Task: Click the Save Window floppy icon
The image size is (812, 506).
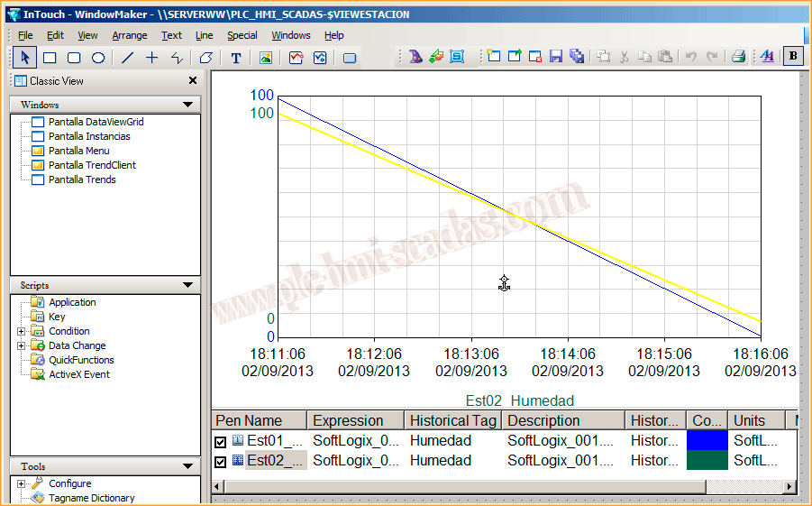Action: click(x=556, y=57)
